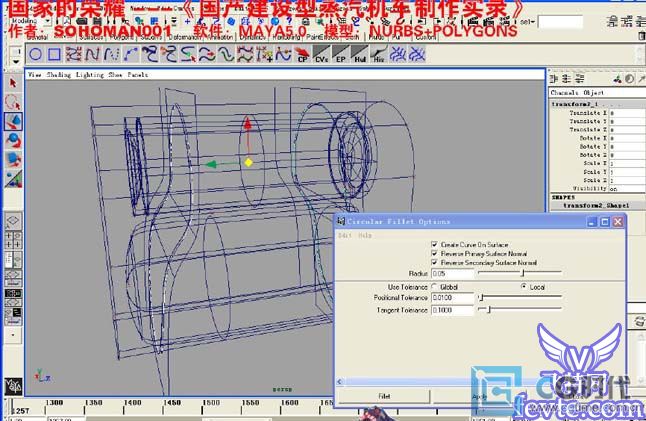Click the Hull shelf icon

360,54
